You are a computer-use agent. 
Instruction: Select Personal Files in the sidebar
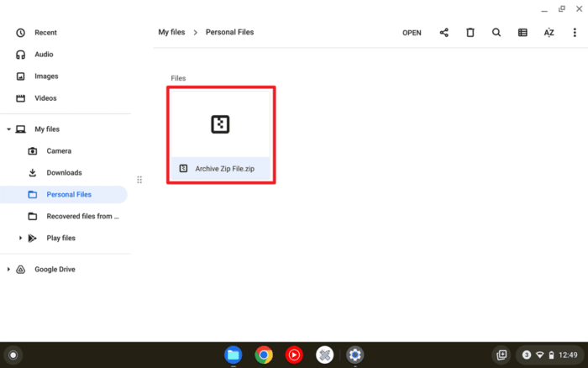64,194
